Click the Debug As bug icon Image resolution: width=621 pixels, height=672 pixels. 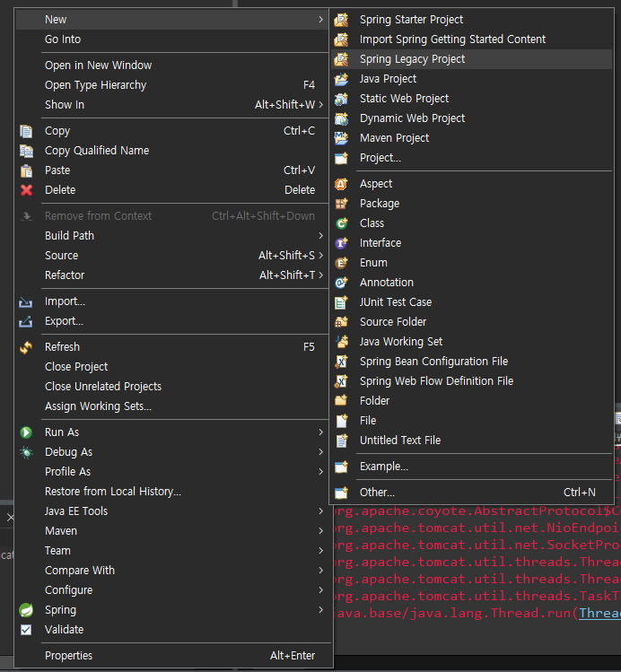[26, 452]
